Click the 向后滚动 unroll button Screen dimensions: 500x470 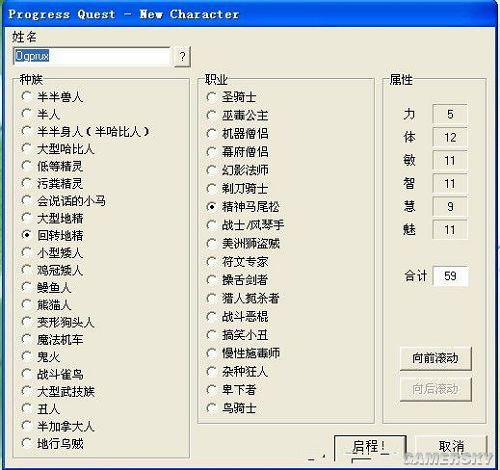click(x=436, y=389)
